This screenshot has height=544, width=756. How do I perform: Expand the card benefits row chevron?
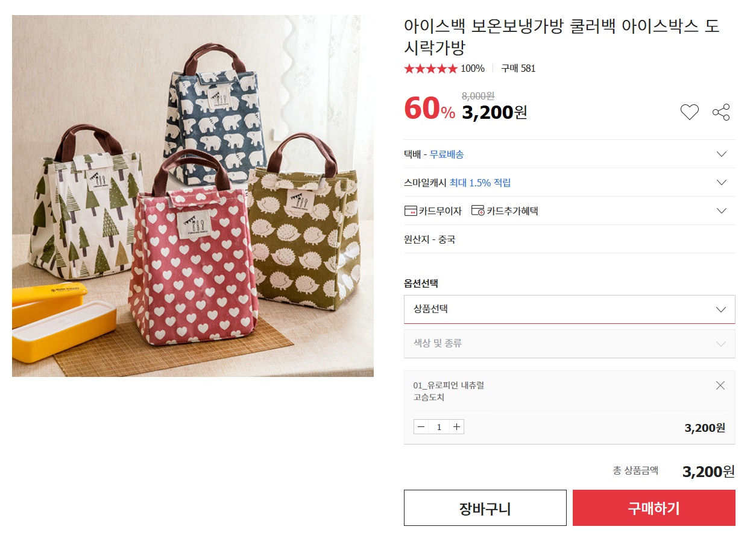coord(722,210)
